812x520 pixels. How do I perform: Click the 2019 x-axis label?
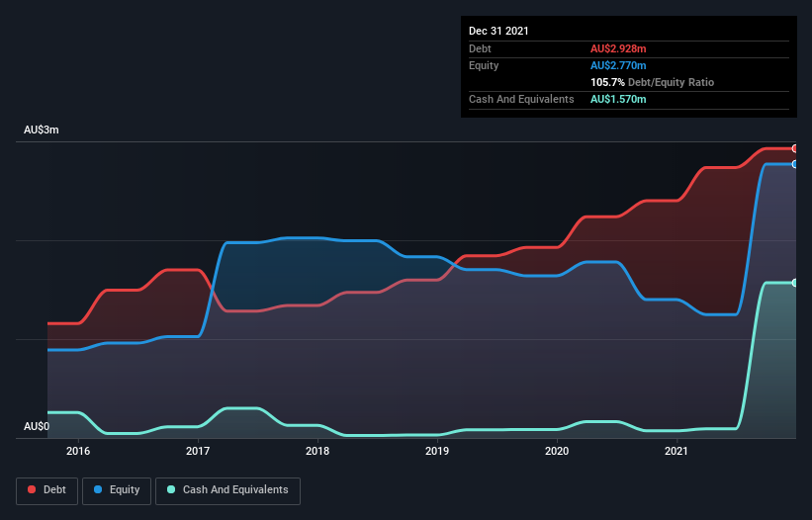pos(437,451)
